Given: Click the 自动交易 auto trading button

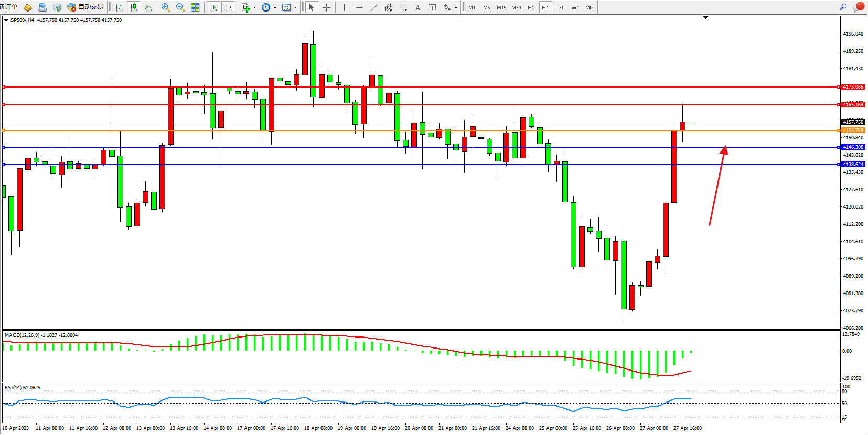Looking at the screenshot, I should (85, 7).
